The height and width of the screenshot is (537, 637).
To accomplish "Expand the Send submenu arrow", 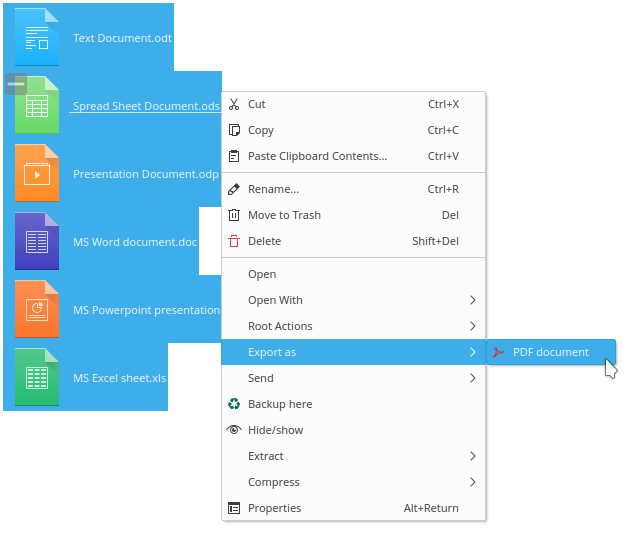I will [x=472, y=378].
